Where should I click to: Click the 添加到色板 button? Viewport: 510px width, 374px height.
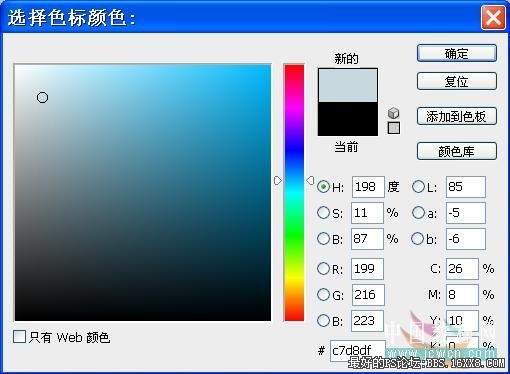(x=457, y=116)
